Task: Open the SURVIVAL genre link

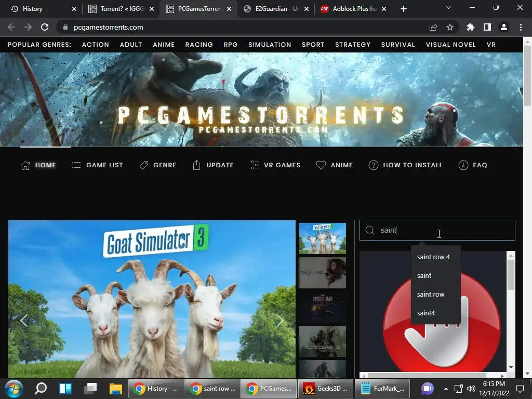Action: pyautogui.click(x=398, y=45)
